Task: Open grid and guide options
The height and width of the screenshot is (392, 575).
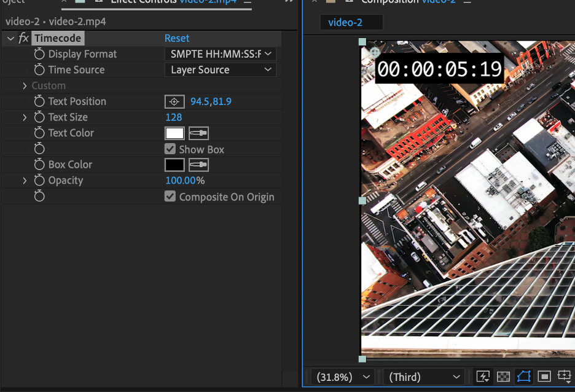Action: tap(565, 377)
